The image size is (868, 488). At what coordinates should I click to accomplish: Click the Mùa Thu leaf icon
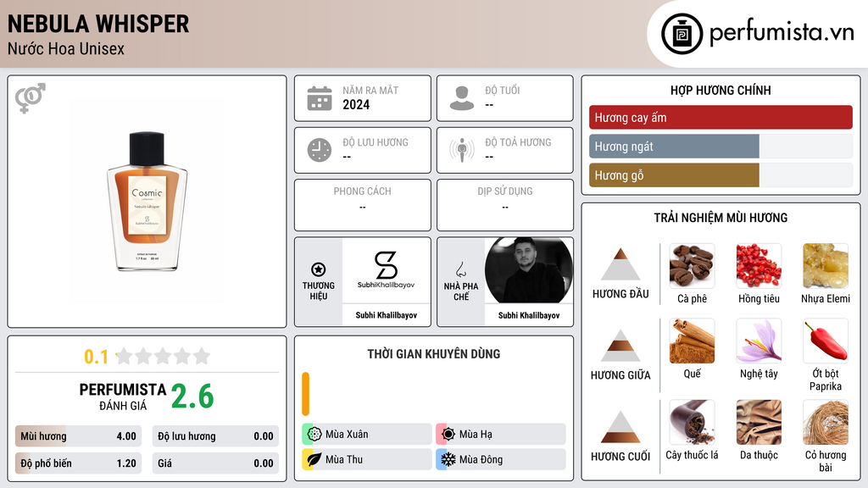(314, 459)
